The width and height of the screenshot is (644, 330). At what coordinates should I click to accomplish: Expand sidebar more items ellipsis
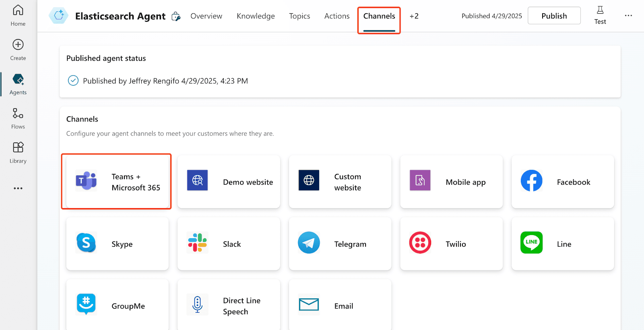pyautogui.click(x=18, y=188)
